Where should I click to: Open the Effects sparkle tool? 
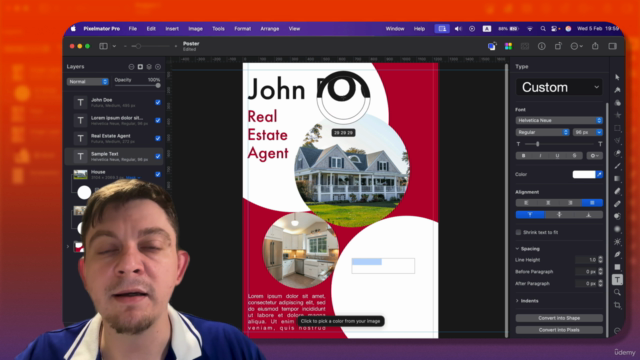point(617,242)
